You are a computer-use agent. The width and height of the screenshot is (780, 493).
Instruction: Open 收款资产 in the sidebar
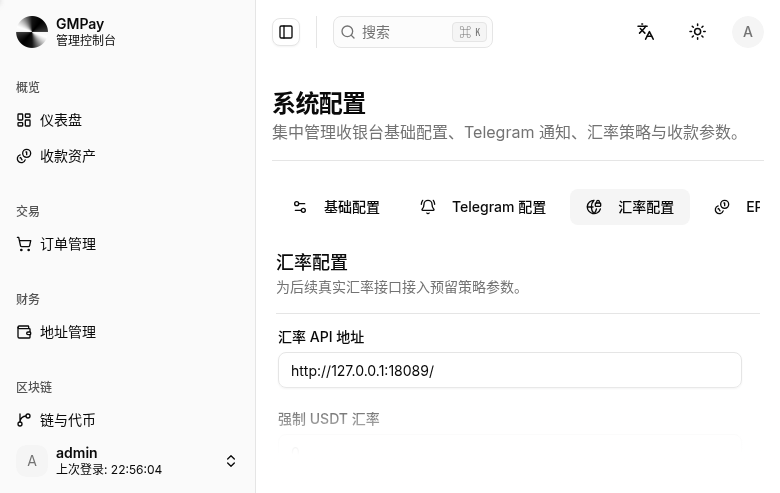(127, 156)
